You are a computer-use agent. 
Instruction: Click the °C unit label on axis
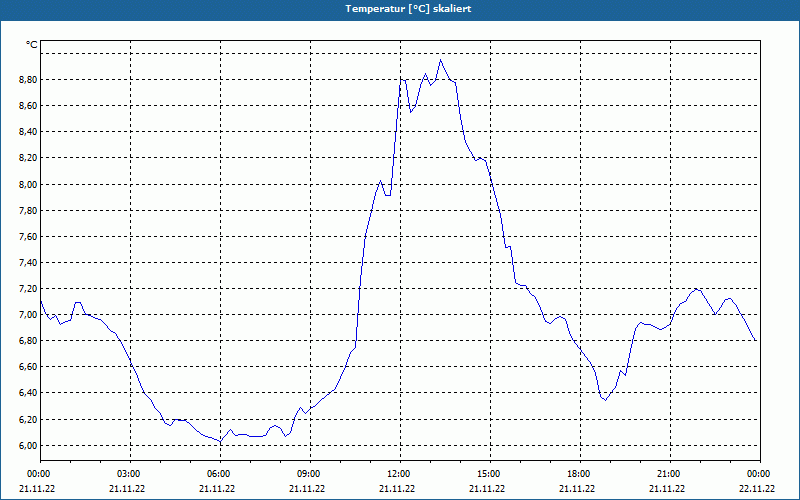coord(32,45)
